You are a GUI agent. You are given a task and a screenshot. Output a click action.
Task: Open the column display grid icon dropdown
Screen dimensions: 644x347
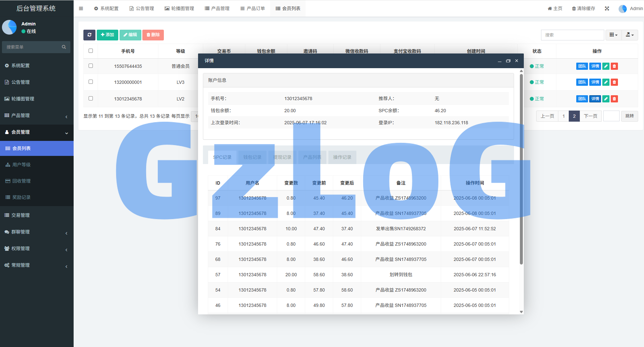(x=613, y=35)
